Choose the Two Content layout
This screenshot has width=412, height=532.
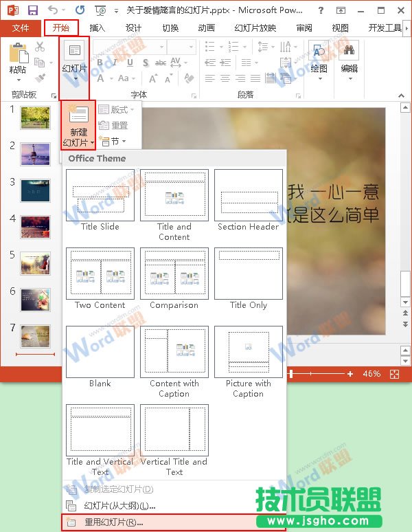(x=100, y=278)
